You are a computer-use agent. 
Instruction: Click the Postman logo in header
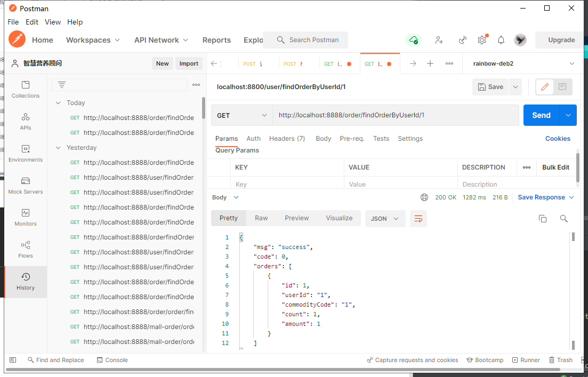click(x=17, y=40)
